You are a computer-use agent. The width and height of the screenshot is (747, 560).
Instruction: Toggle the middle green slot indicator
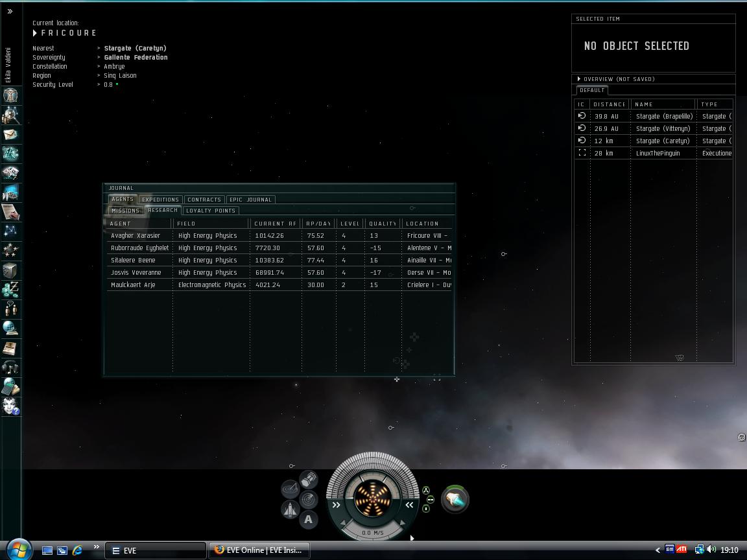tap(430, 500)
